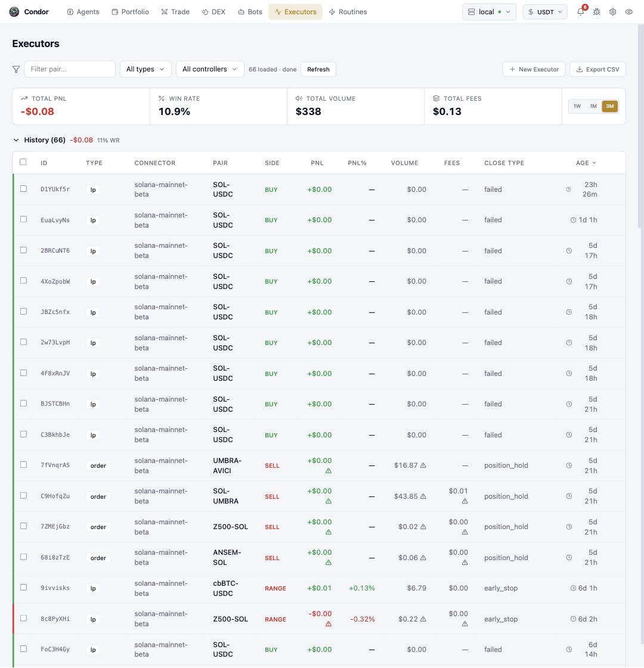Click Export CSV button
Screen dimensions: 644x668
tap(597, 69)
